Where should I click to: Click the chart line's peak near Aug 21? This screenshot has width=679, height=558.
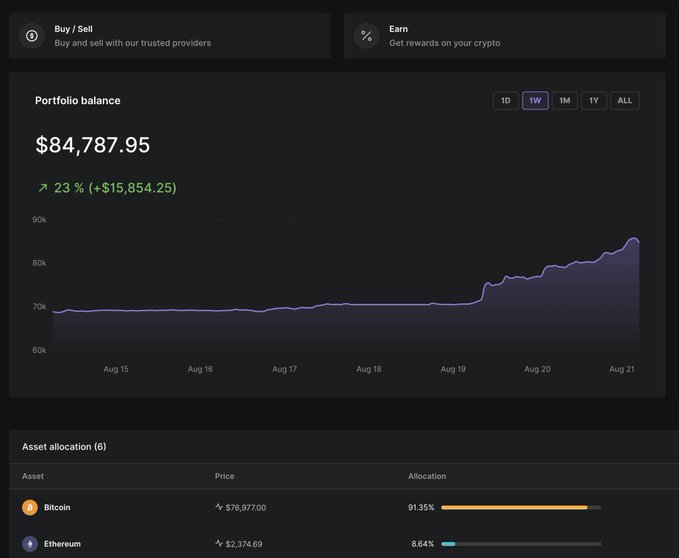coord(633,238)
